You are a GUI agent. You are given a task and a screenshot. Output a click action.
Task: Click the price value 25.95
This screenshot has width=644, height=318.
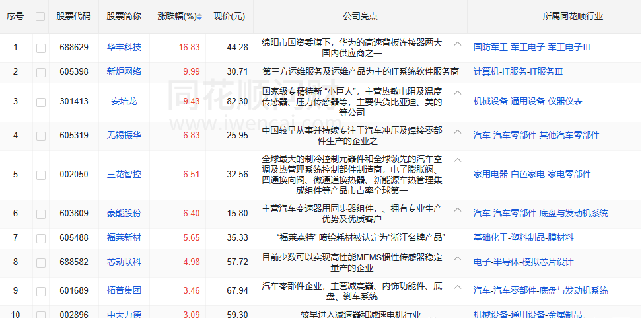[237, 135]
